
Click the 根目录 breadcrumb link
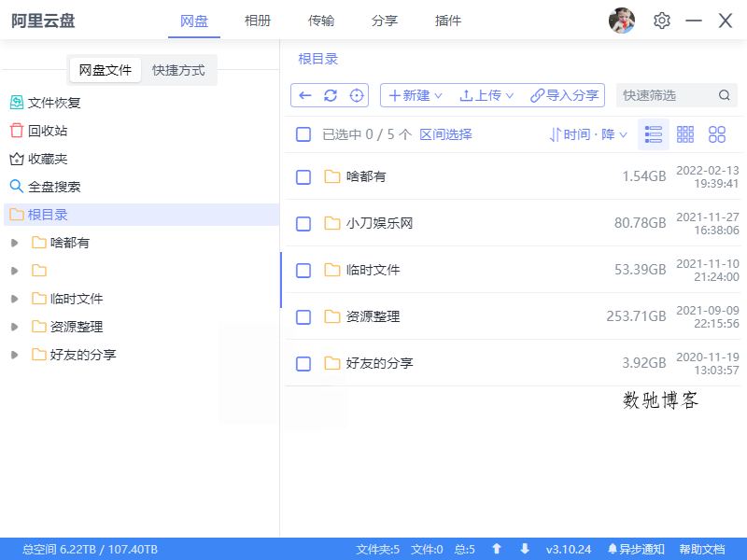pos(318,59)
